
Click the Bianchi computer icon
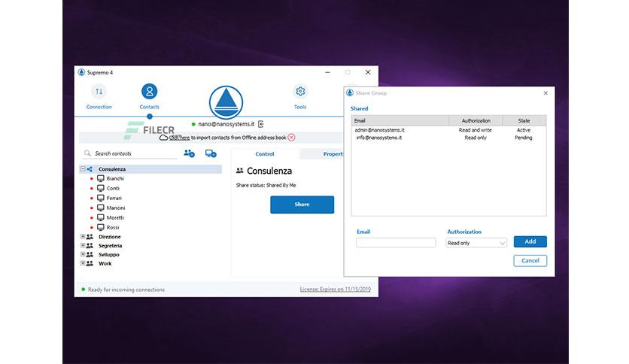[101, 178]
